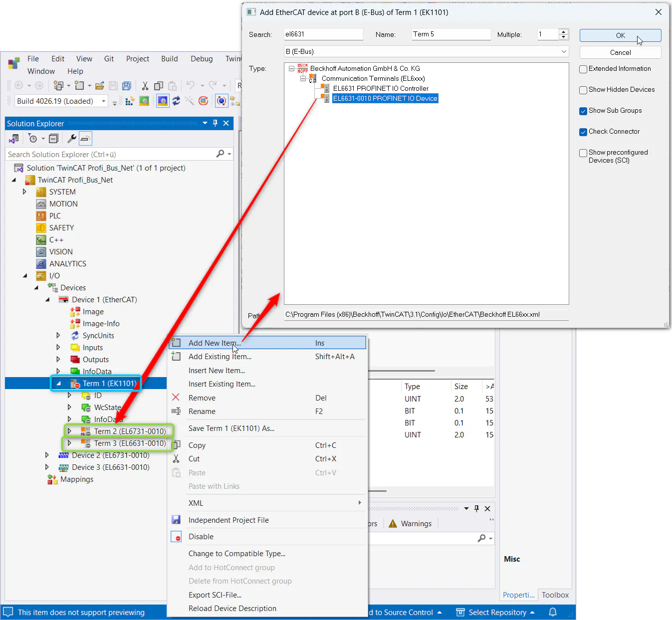Check the Show Hidden Devices option
672x620 pixels.
[583, 90]
